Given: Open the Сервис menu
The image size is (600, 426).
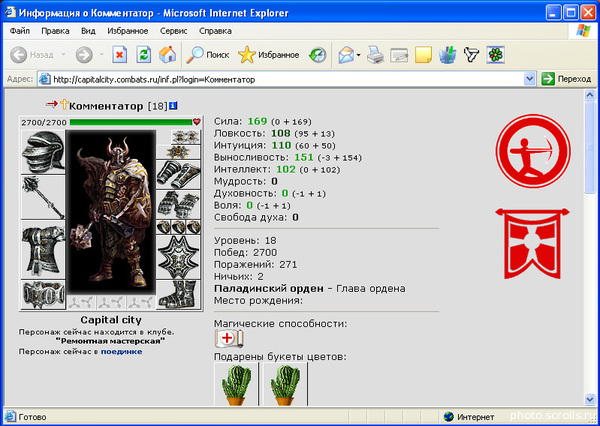Looking at the screenshot, I should [174, 31].
